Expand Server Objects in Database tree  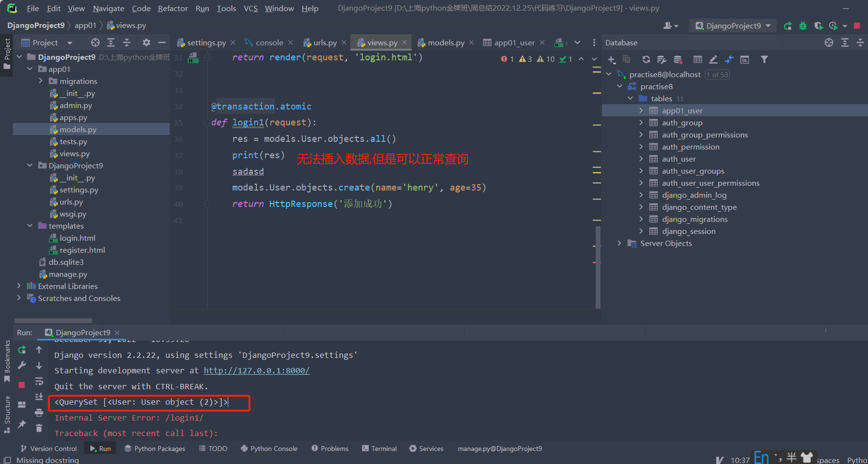coord(619,243)
